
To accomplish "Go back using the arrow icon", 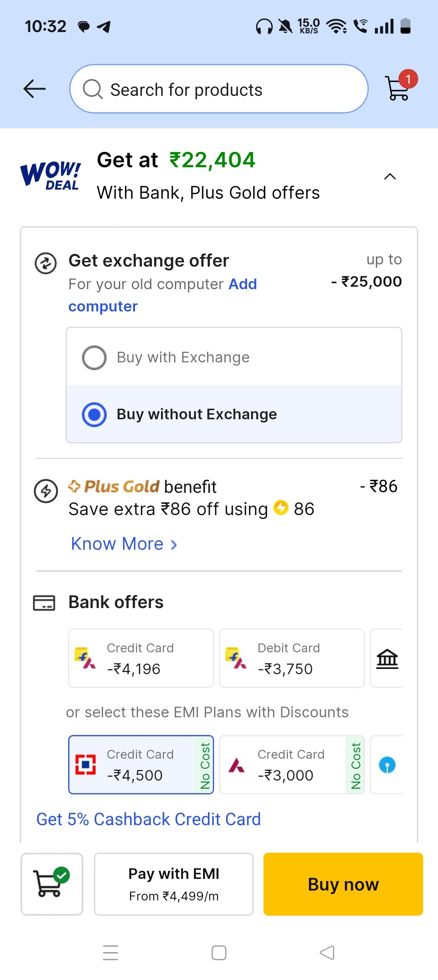I will point(35,89).
